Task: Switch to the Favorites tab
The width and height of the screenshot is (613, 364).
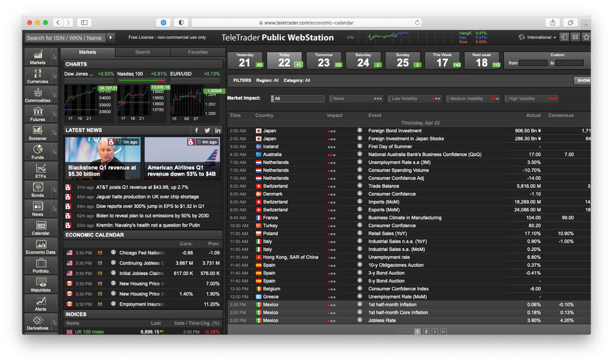Action: (x=198, y=52)
